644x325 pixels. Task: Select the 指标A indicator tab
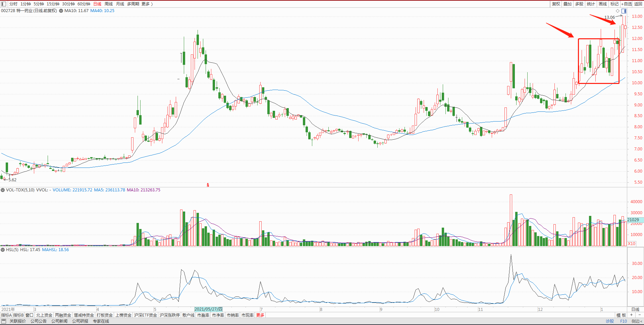6,315
